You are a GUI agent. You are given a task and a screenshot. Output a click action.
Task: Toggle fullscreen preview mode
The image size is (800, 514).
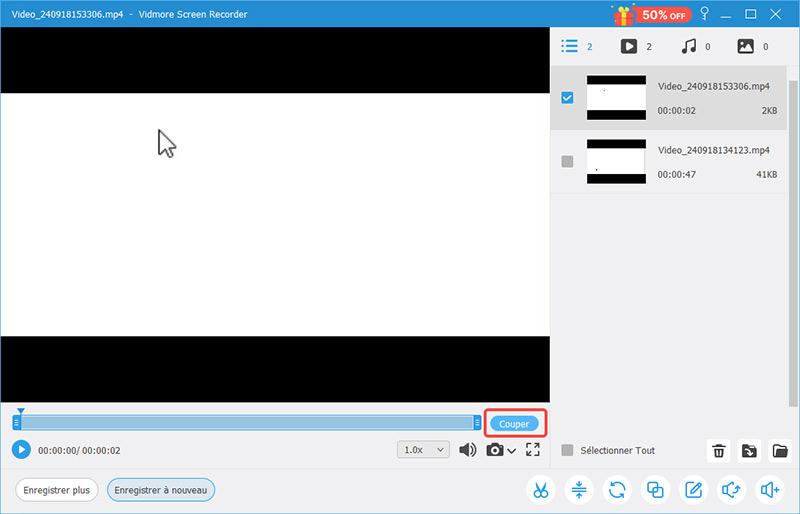[x=532, y=450]
